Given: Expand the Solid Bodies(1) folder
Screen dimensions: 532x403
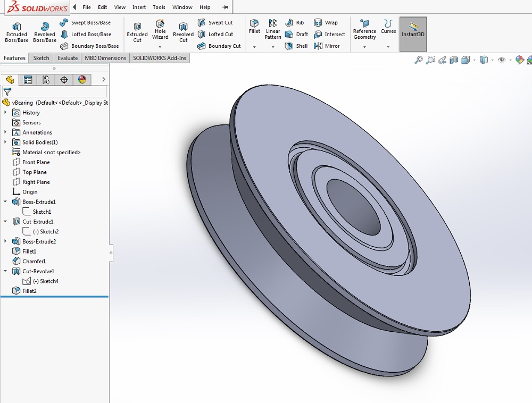Looking at the screenshot, I should point(5,142).
